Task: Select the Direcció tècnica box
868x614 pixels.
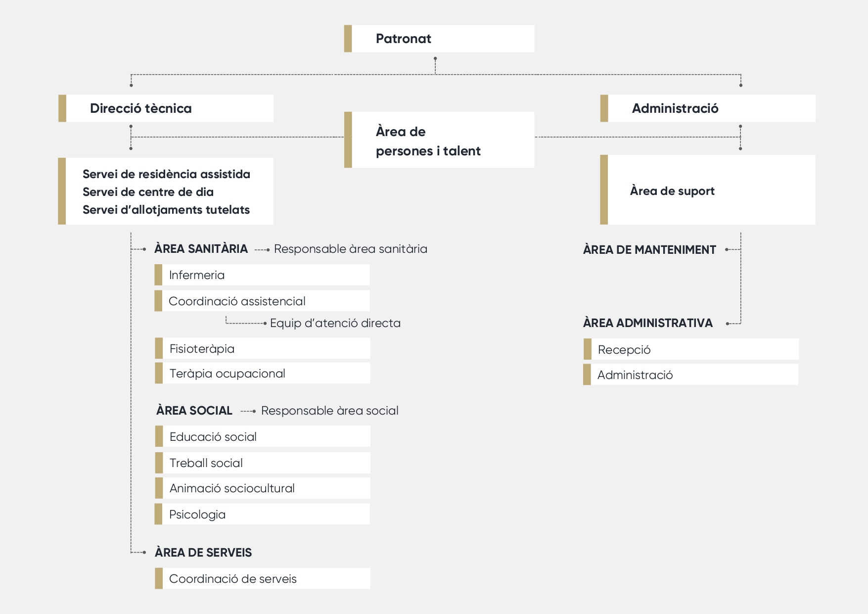Action: 166,108
